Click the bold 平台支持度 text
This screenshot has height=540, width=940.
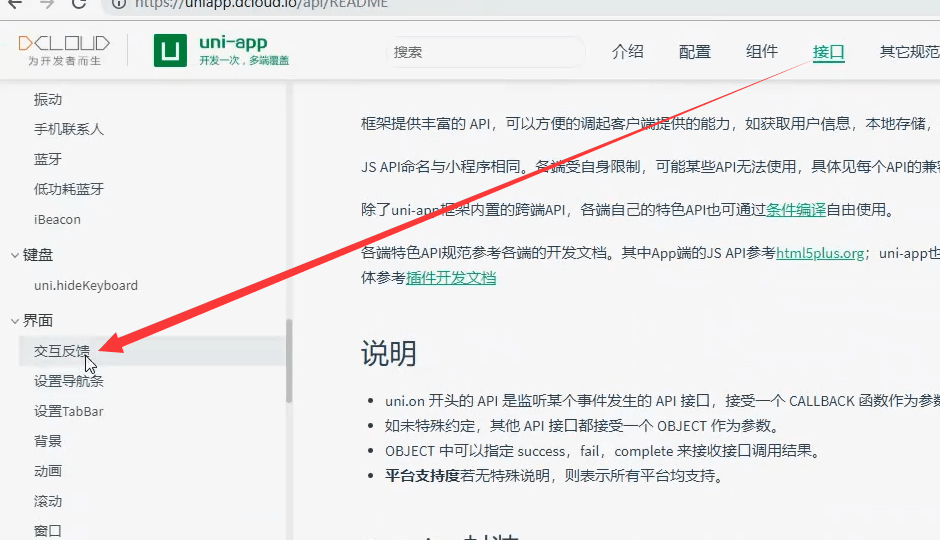coord(422,476)
